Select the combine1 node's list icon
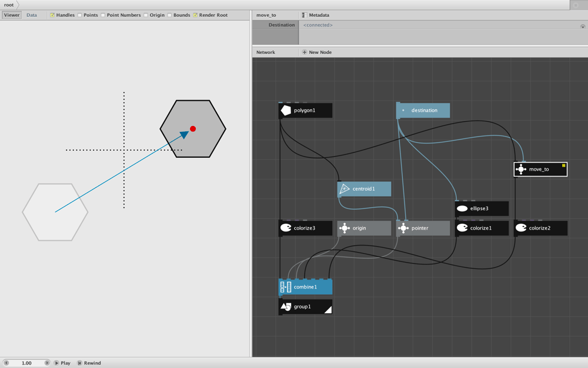 click(x=286, y=287)
